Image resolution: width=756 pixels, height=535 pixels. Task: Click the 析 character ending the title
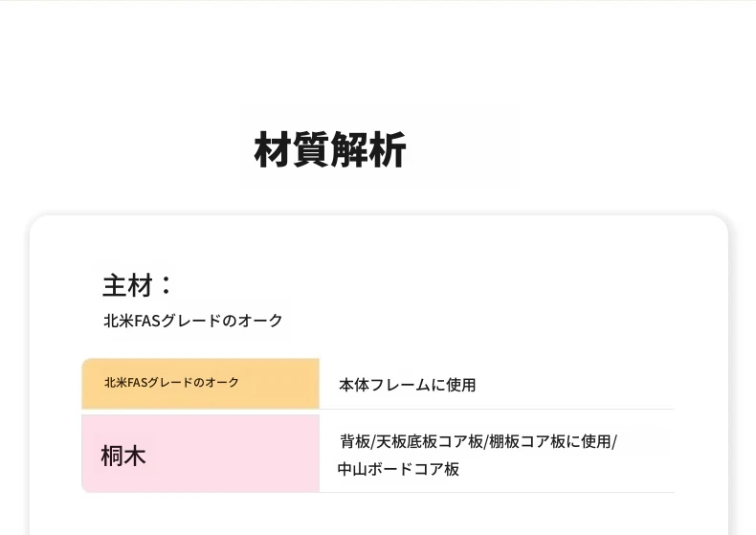388,150
